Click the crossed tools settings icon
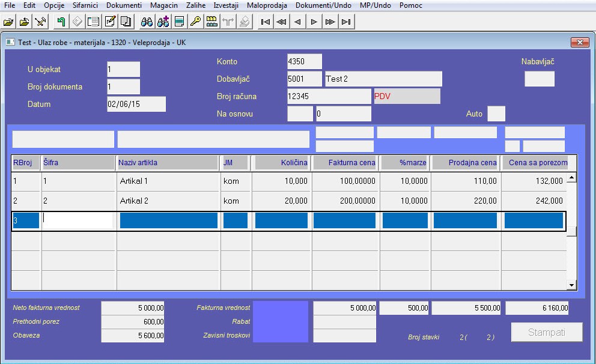 tap(40, 22)
